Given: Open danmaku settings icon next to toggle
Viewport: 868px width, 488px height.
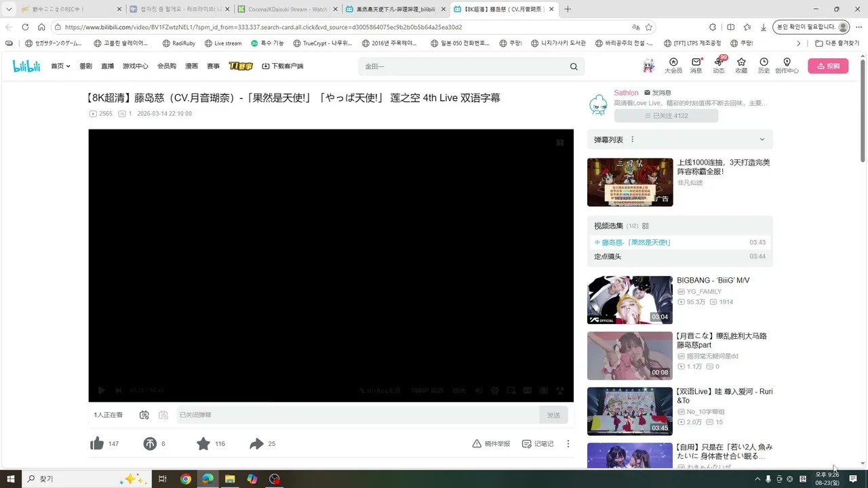Looking at the screenshot, I should point(163,415).
